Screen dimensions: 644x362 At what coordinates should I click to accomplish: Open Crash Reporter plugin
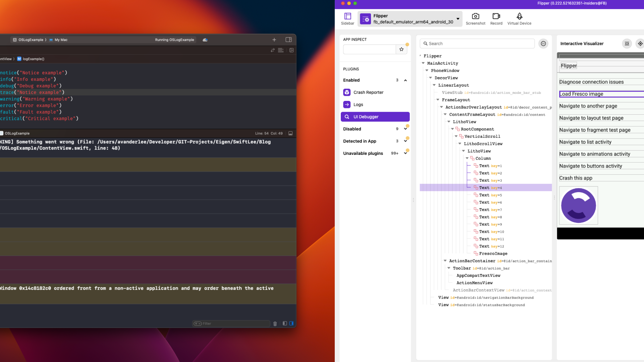(x=375, y=92)
